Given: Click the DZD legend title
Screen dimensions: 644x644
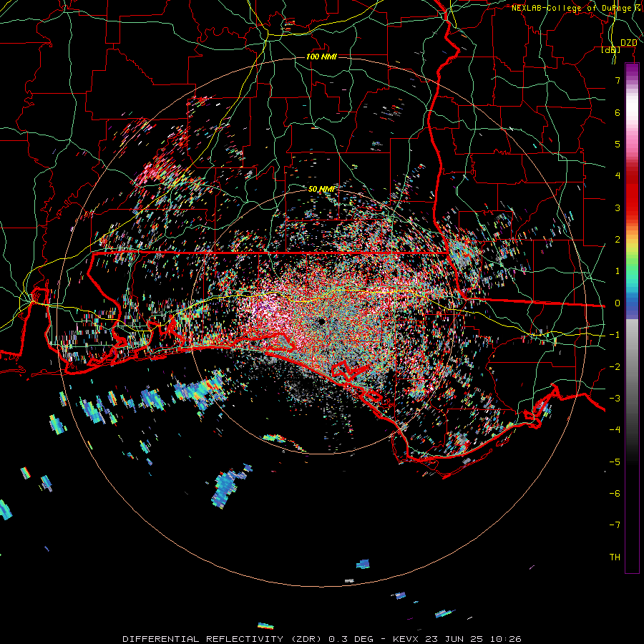Looking at the screenshot, I should click(628, 43).
